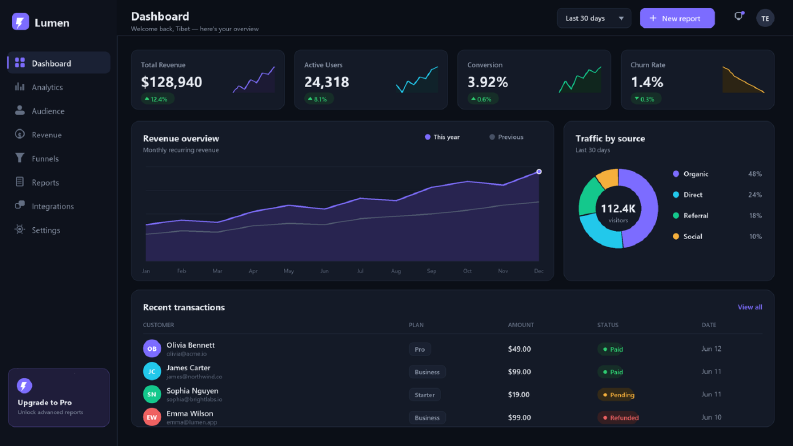Viewport: 793px width, 446px height.
Task: Click the Jun 10 date cell
Action: (x=711, y=417)
